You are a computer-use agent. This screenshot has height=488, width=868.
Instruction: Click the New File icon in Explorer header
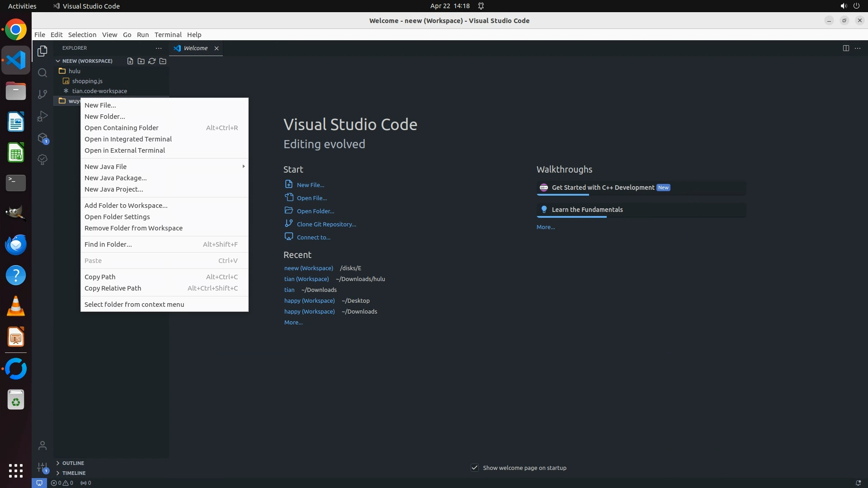coord(130,61)
